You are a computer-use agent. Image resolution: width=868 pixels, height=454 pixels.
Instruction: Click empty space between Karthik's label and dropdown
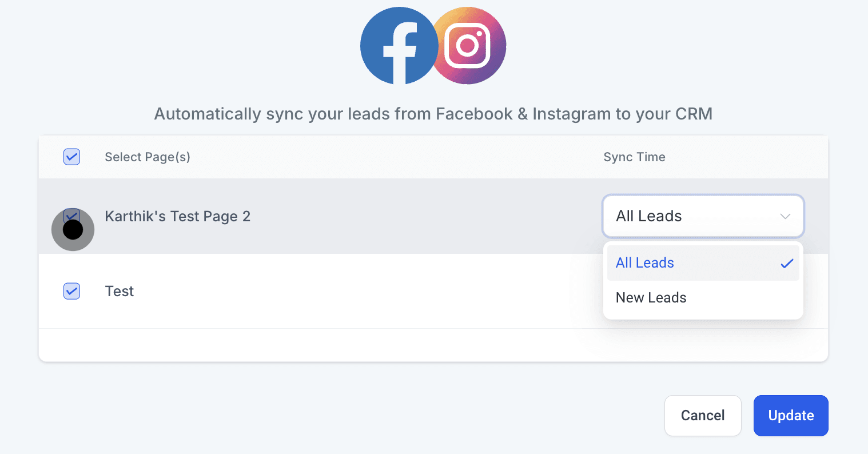pyautogui.click(x=423, y=216)
